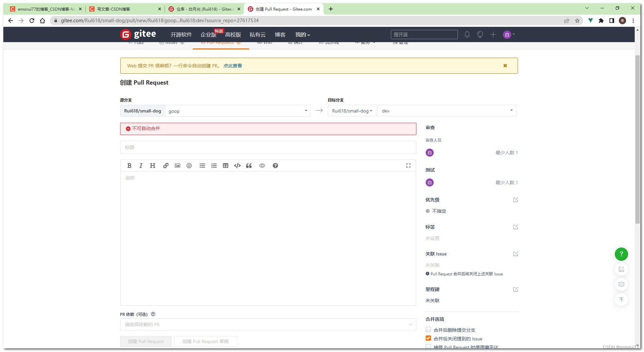The width and height of the screenshot is (644, 352).
Task: Focus the 标题 title input
Action: pyautogui.click(x=268, y=147)
